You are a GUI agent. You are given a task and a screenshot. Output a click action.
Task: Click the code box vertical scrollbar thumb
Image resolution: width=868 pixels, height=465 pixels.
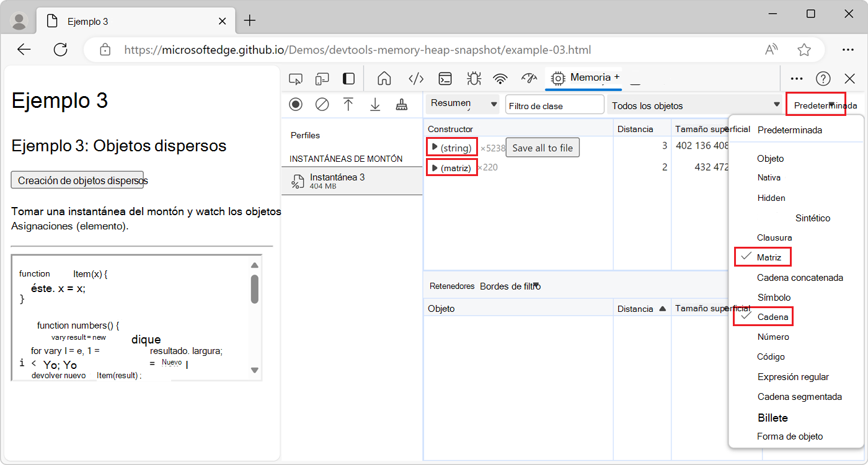(x=254, y=289)
